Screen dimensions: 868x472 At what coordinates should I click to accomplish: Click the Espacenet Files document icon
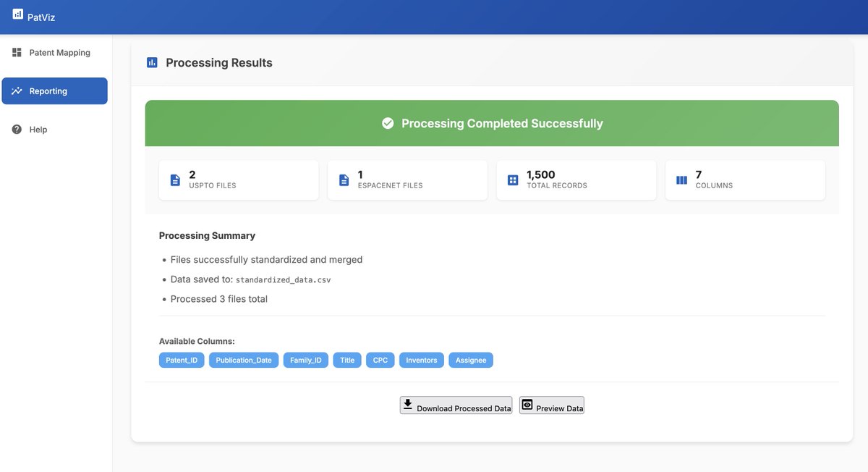click(x=344, y=180)
